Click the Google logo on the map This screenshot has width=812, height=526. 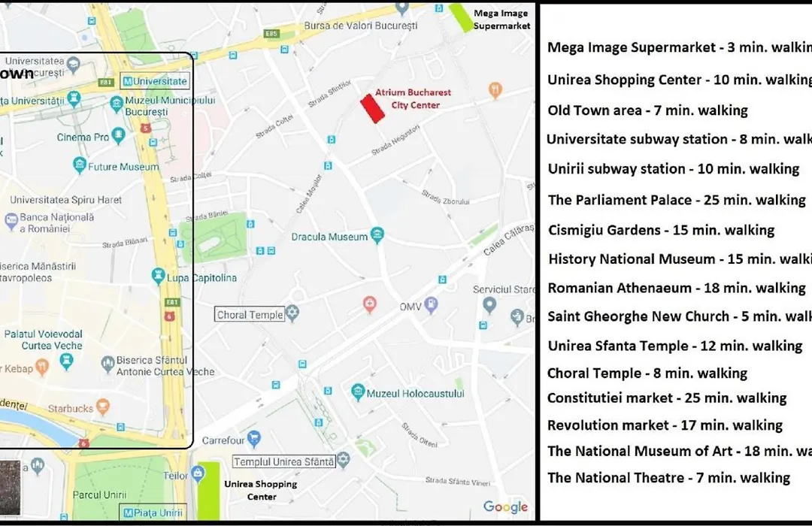(505, 506)
